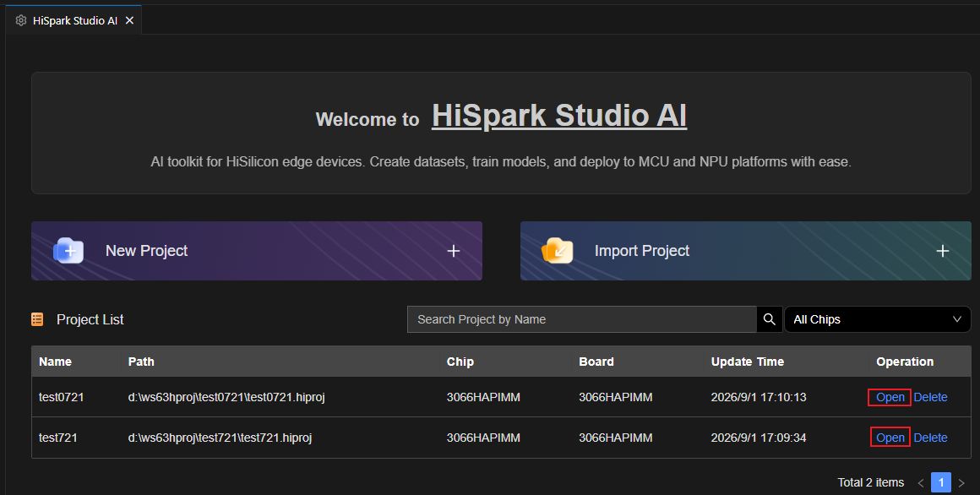This screenshot has width=980, height=495.
Task: Click the Project List heading
Action: pyautogui.click(x=90, y=319)
